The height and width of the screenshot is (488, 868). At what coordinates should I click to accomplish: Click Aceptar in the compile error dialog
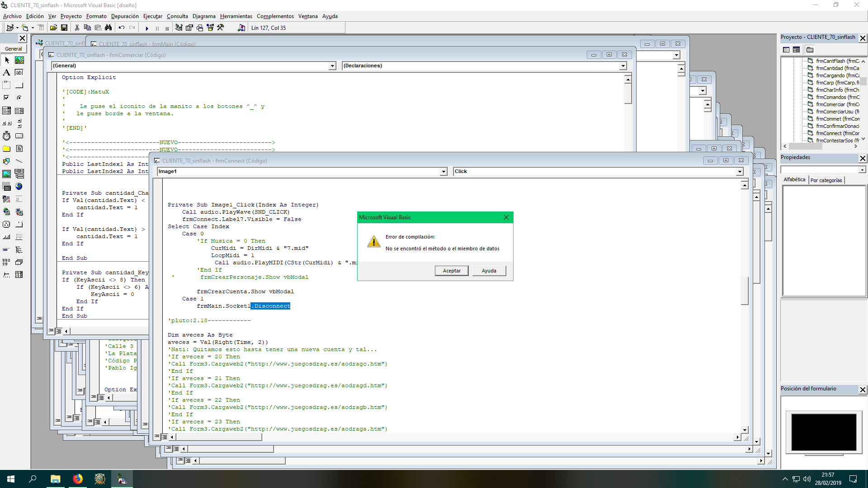(452, 271)
